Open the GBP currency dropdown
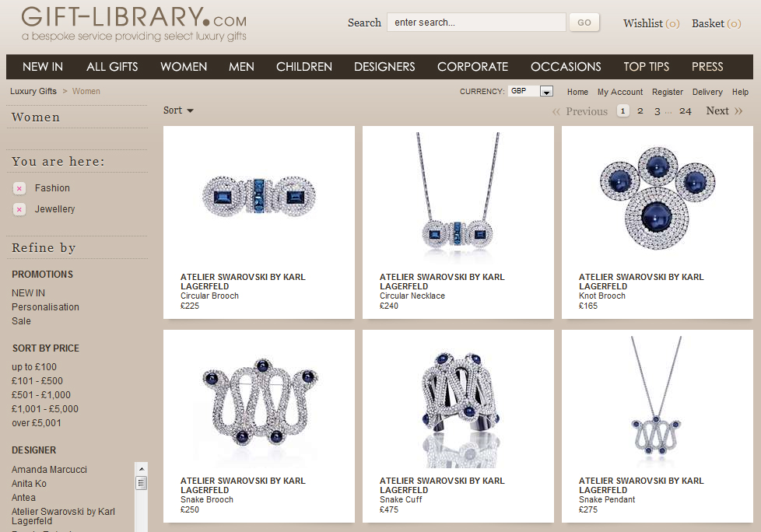 (x=531, y=91)
